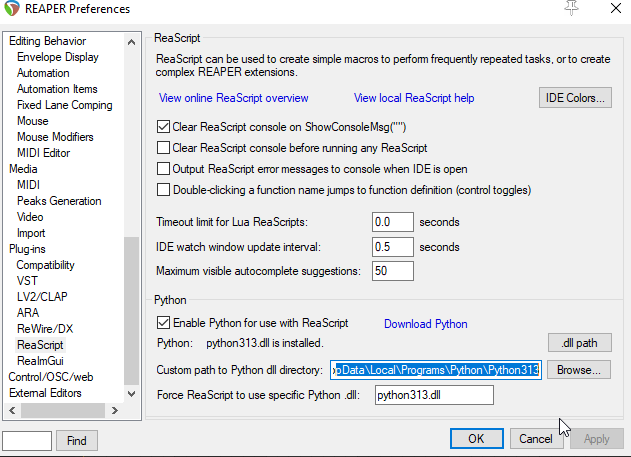Viewport: 631px width, 457px height.
Task: Select ReaScript in the preferences tree
Action: [x=40, y=345]
